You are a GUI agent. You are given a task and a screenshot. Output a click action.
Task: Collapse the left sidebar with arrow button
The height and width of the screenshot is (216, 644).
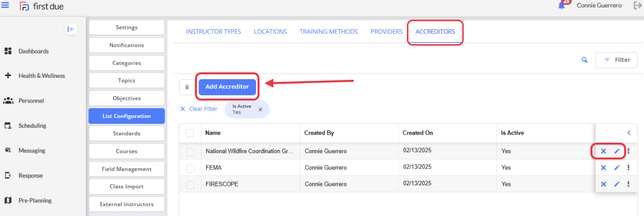pos(71,29)
